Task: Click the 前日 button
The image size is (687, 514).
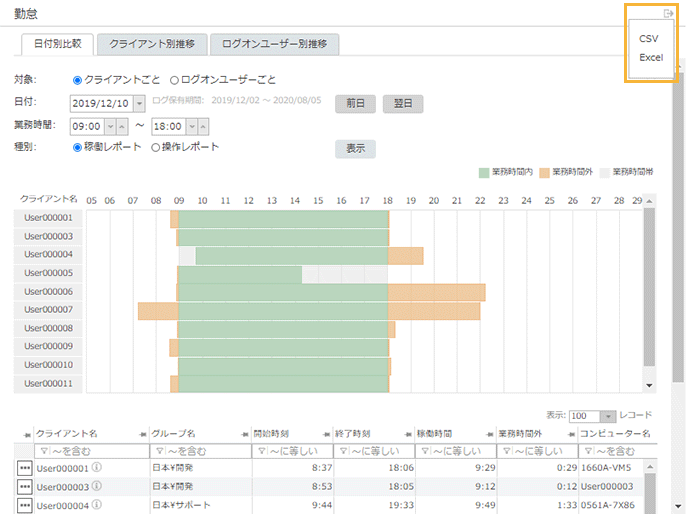Action: coord(355,102)
